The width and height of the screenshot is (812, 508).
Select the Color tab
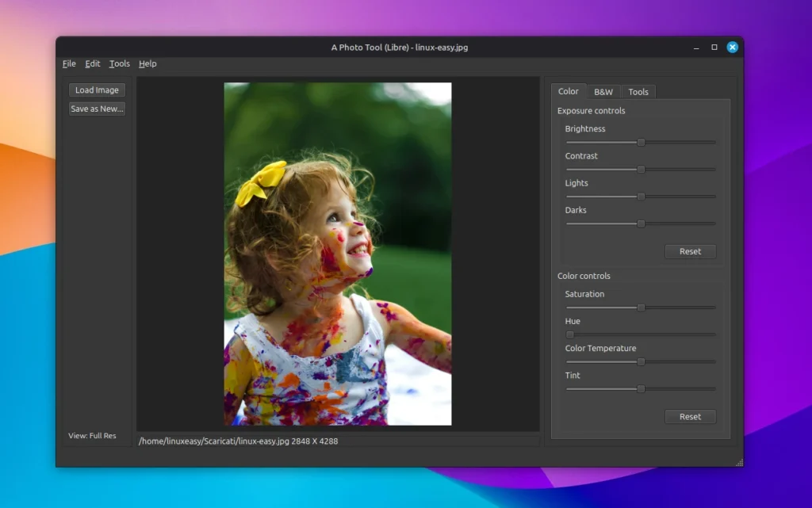(x=568, y=91)
